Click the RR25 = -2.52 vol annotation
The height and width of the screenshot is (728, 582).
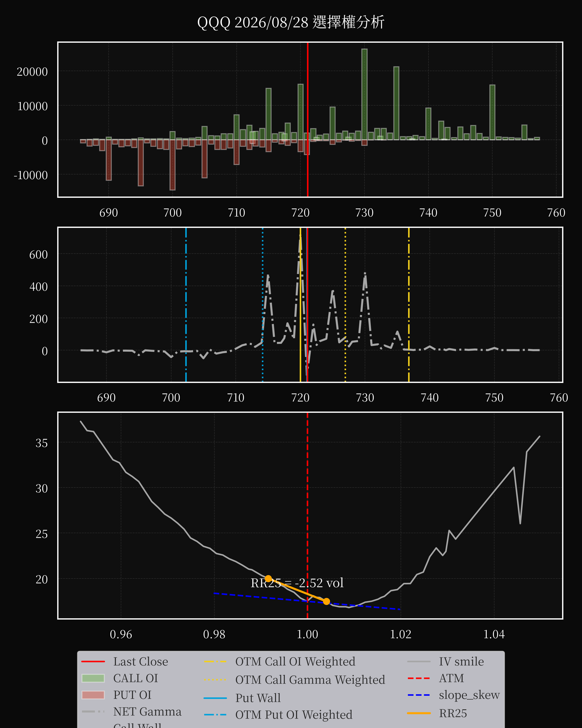pos(297,583)
